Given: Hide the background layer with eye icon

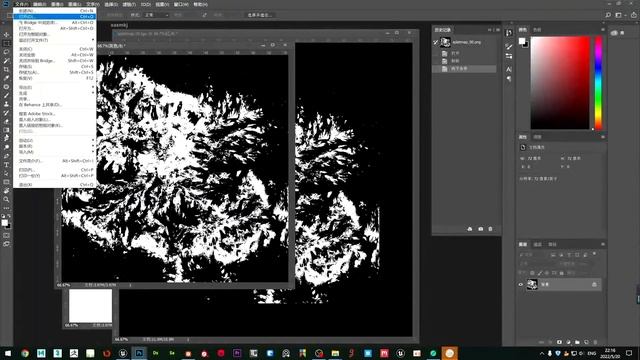Looking at the screenshot, I should 520,284.
